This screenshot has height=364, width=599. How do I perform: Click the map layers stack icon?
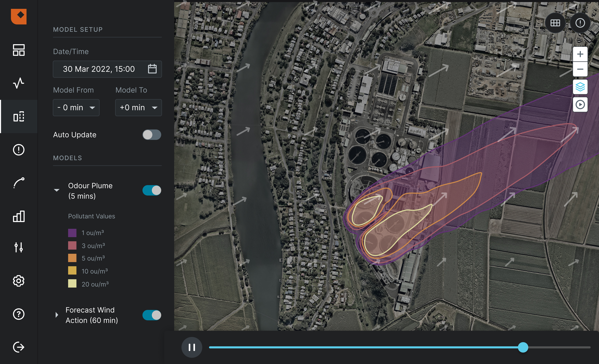(580, 87)
